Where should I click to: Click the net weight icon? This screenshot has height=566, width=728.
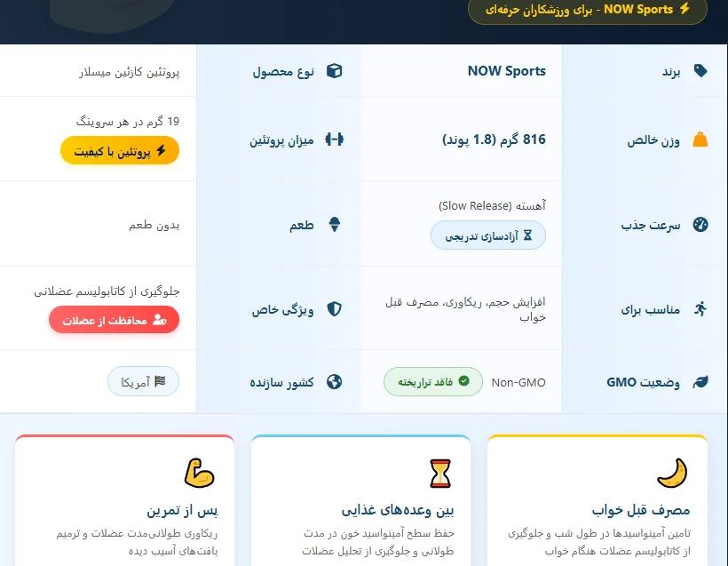click(700, 140)
